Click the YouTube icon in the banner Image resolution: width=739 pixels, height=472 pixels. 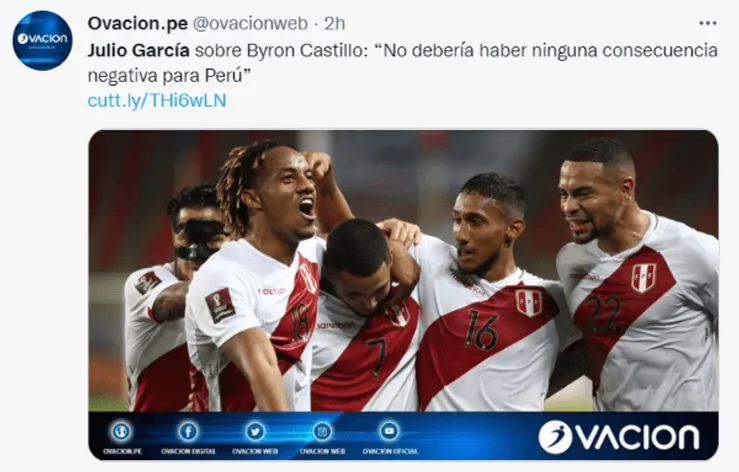click(x=389, y=431)
